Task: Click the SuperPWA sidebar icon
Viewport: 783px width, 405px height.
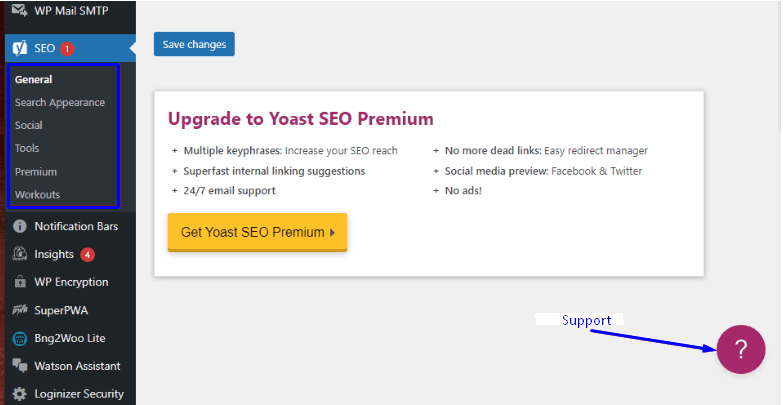Action: click(19, 310)
